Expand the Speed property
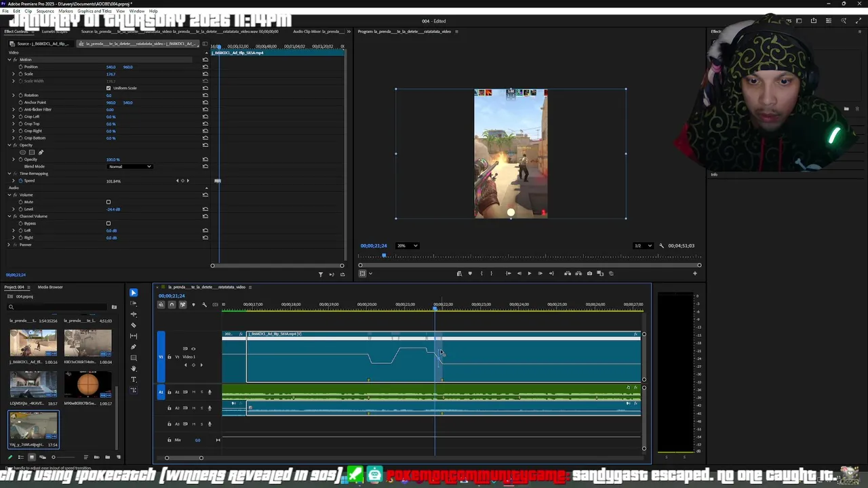 (x=14, y=181)
